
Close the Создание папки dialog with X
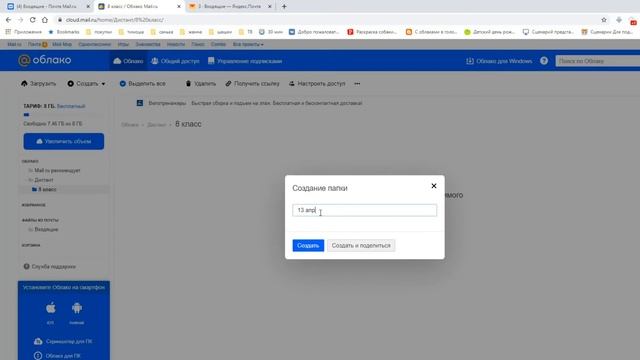(x=434, y=186)
